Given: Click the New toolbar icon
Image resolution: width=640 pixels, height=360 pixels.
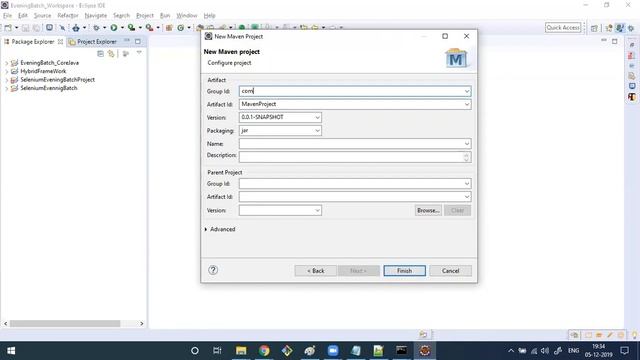Looking at the screenshot, I should pyautogui.click(x=8, y=28).
